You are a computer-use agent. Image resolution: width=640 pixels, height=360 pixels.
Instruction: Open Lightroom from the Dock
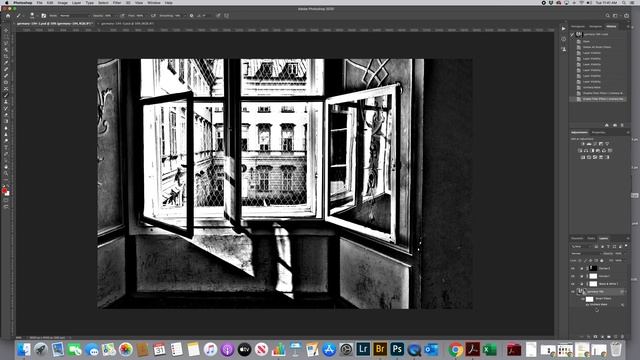[x=363, y=349]
